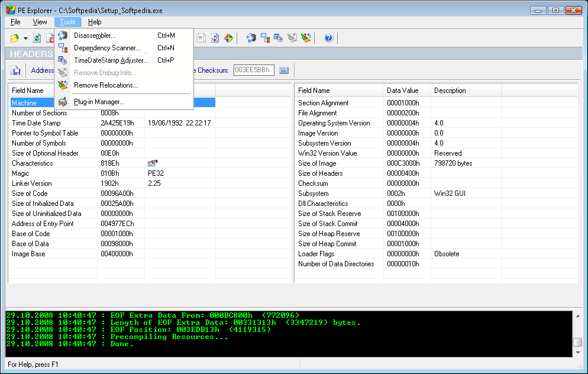Image resolution: width=588 pixels, height=374 pixels.
Task: Open Disassembler from the toolbar chip icon
Action: pyautogui.click(x=251, y=38)
